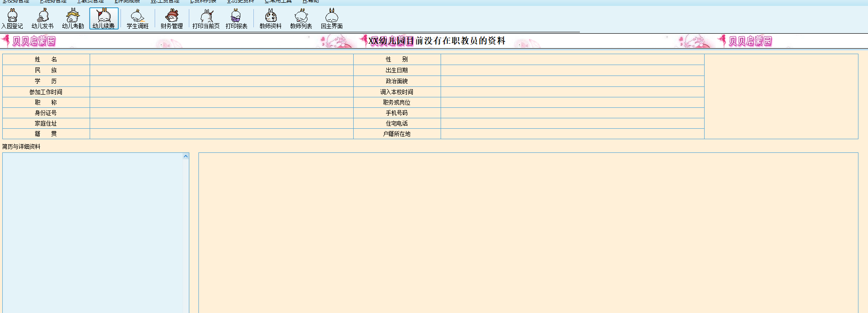The height and width of the screenshot is (313, 868).
Task: Click the 籍贯 label cell
Action: pos(46,134)
